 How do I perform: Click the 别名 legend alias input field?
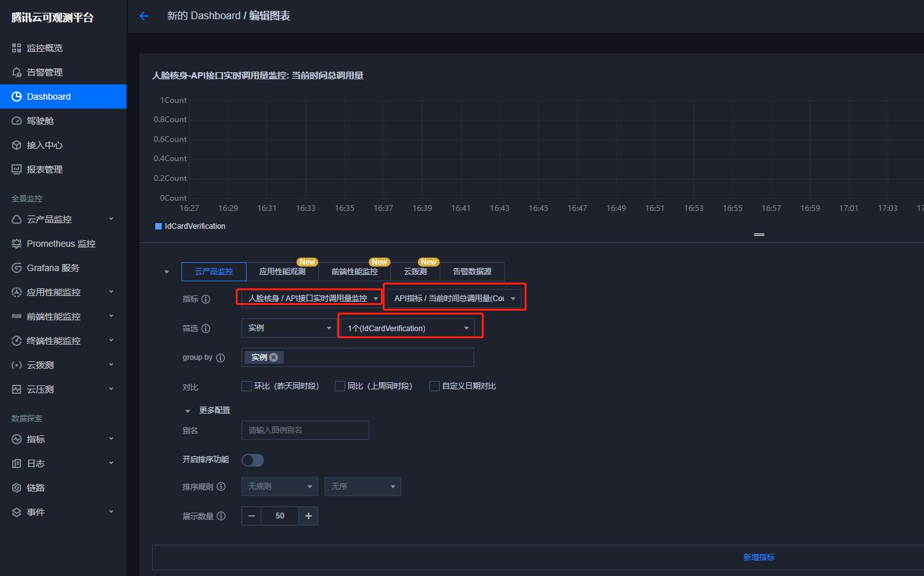point(305,430)
